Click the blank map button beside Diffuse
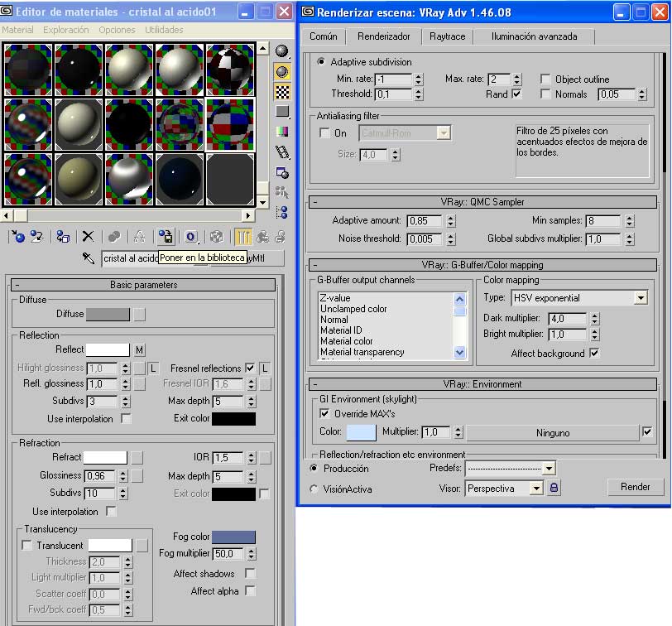Viewport: 672px width, 626px height. pyautogui.click(x=139, y=315)
